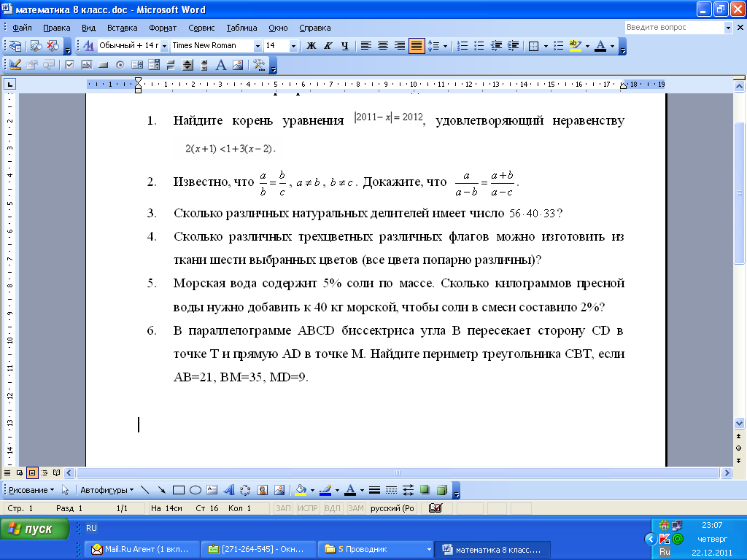Open the Проводник taskbar group
The height and width of the screenshot is (560, 747).
[375, 549]
